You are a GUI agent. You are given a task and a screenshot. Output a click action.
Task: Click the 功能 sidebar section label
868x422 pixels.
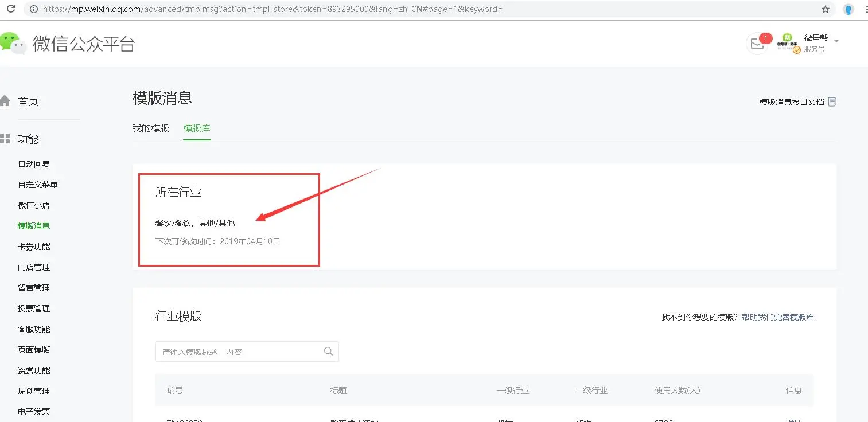tap(28, 139)
